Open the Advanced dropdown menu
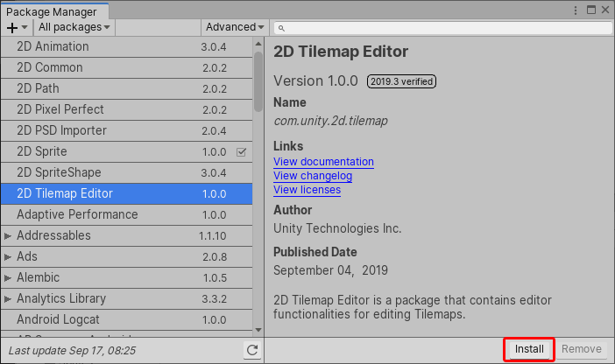Screen dimensions: 615x364 [235, 27]
